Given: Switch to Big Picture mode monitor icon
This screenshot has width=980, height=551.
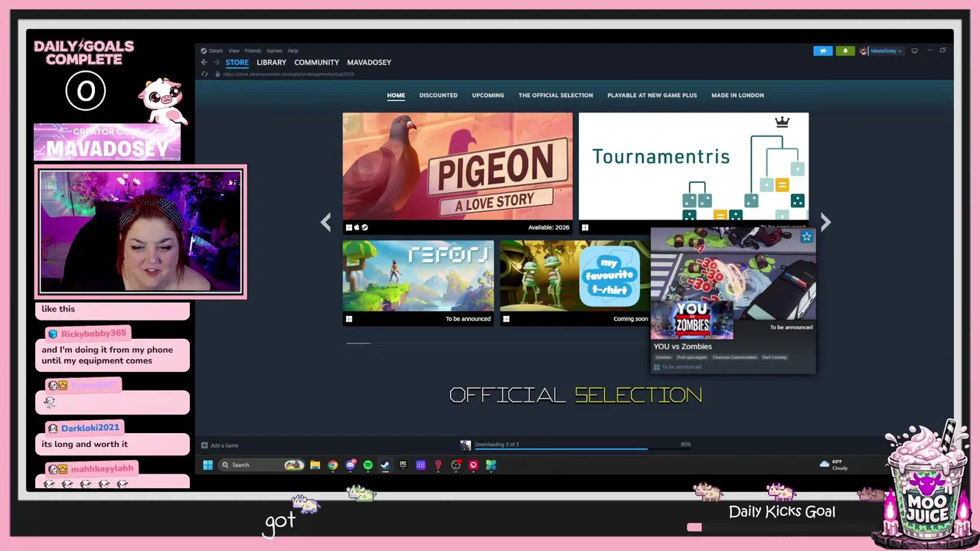Looking at the screenshot, I should 914,51.
